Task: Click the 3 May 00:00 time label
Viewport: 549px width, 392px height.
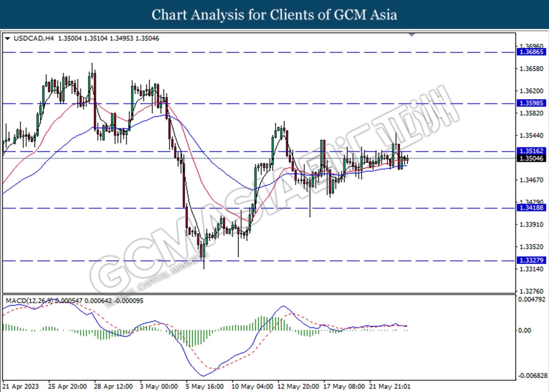Action: coord(159,387)
